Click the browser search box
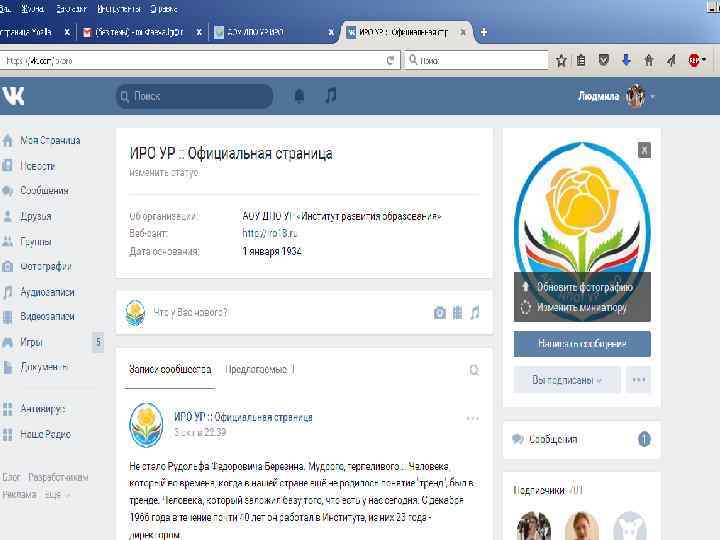 coord(476,60)
